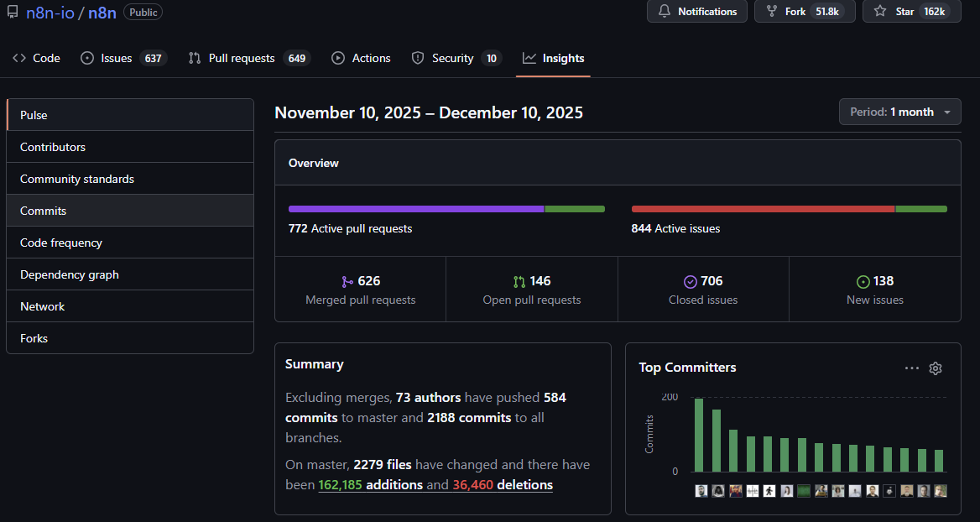Fork the n8n repository

(804, 12)
